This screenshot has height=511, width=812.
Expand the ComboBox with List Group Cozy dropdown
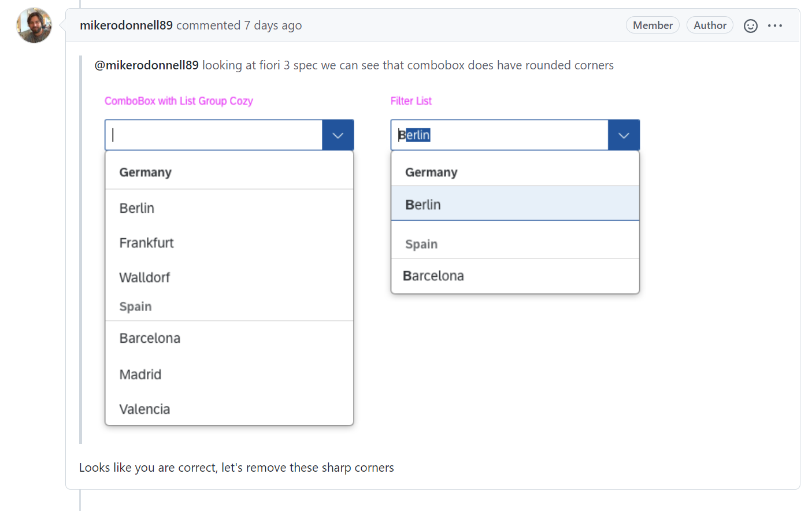tap(338, 135)
